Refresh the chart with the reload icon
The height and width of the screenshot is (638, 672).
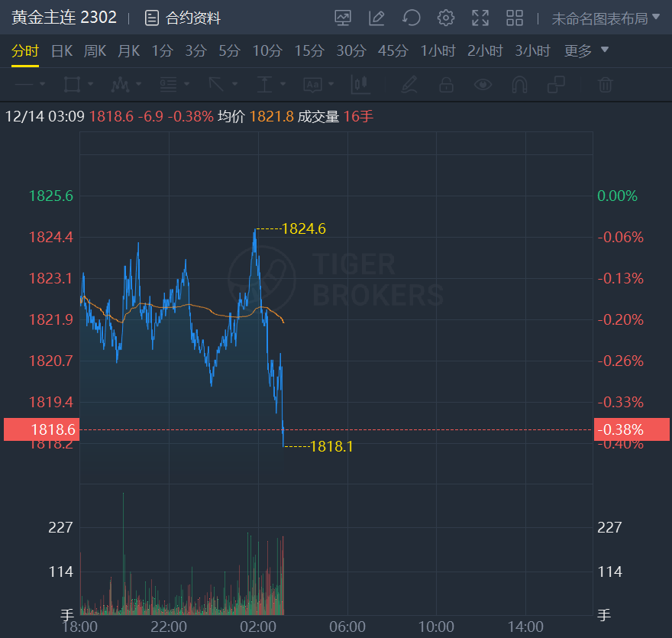pyautogui.click(x=412, y=18)
